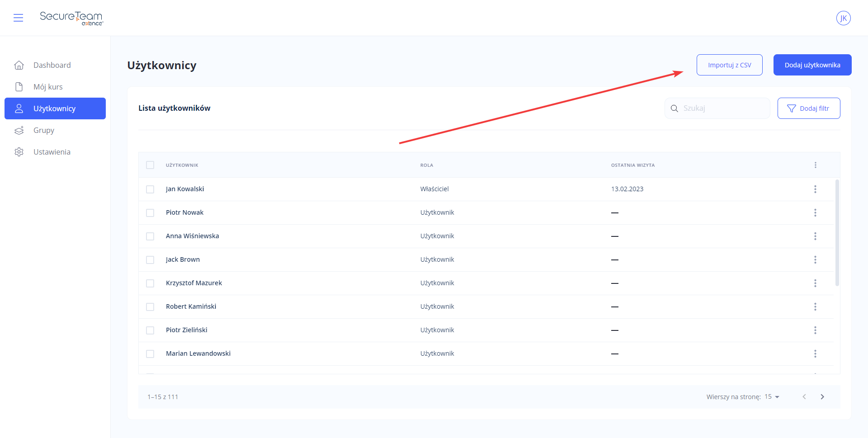Sort by the Rola column header

[x=426, y=165]
